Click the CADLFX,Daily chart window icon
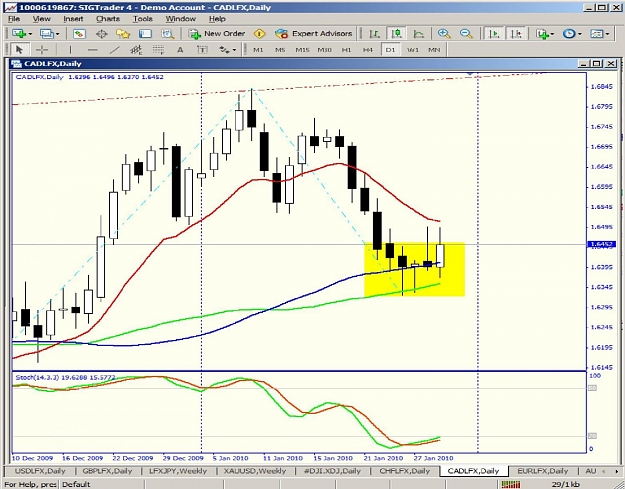The width and height of the screenshot is (625, 489). (16, 64)
